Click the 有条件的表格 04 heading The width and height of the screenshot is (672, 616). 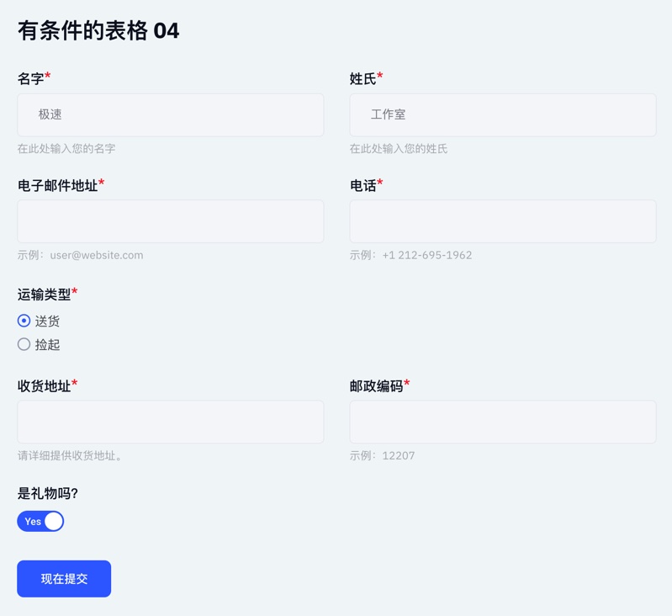tap(98, 31)
